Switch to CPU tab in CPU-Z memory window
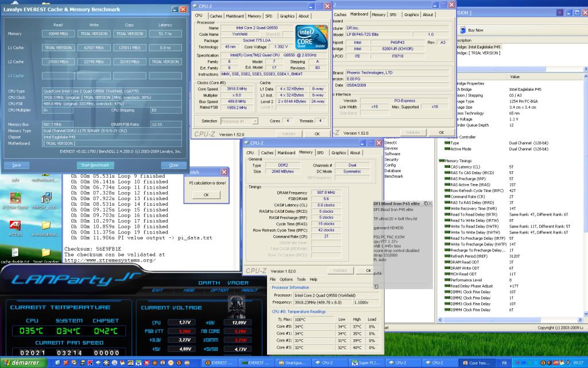588x368 pixels. (250, 153)
